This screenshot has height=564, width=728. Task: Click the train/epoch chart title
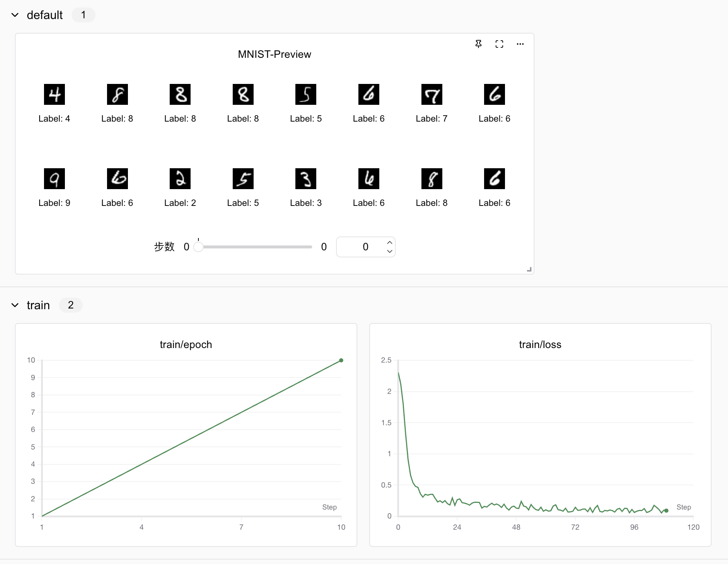(186, 344)
